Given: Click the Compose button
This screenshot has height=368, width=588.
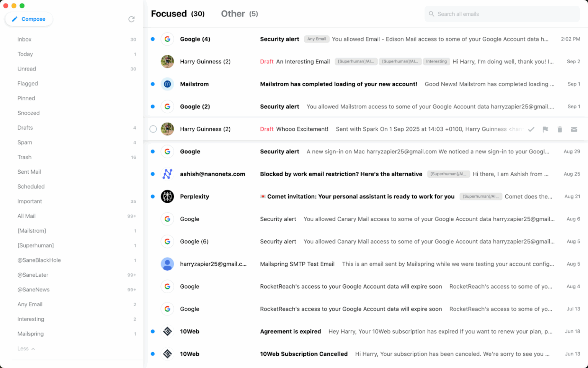Looking at the screenshot, I should pos(29,19).
